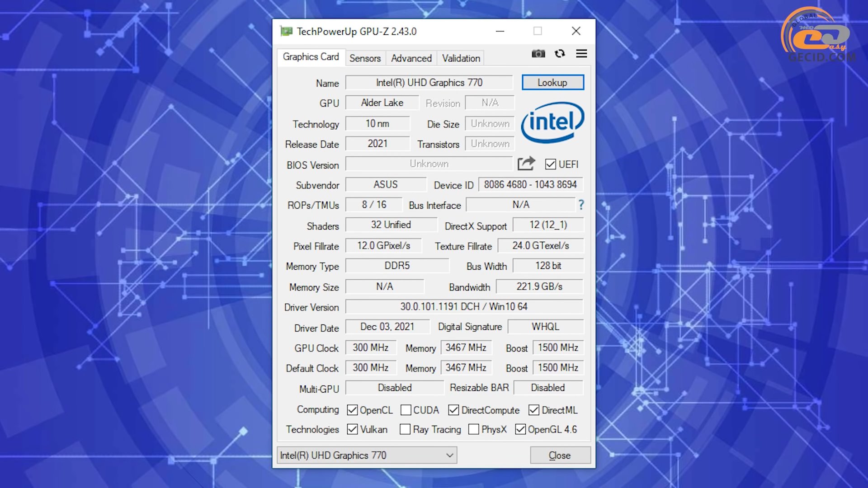Click the Lookup button
Image resolution: width=868 pixels, height=488 pixels.
tap(552, 82)
